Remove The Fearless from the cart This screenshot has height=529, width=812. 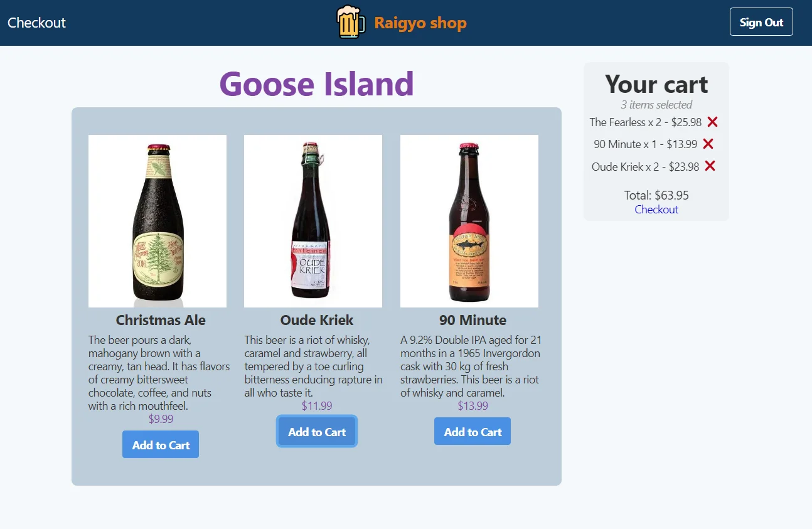[712, 122]
